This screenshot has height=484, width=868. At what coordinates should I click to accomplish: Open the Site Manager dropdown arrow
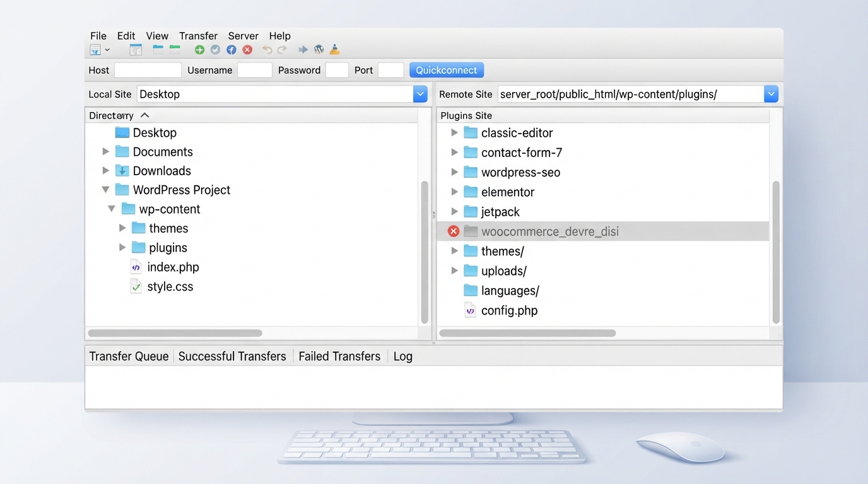(x=107, y=50)
